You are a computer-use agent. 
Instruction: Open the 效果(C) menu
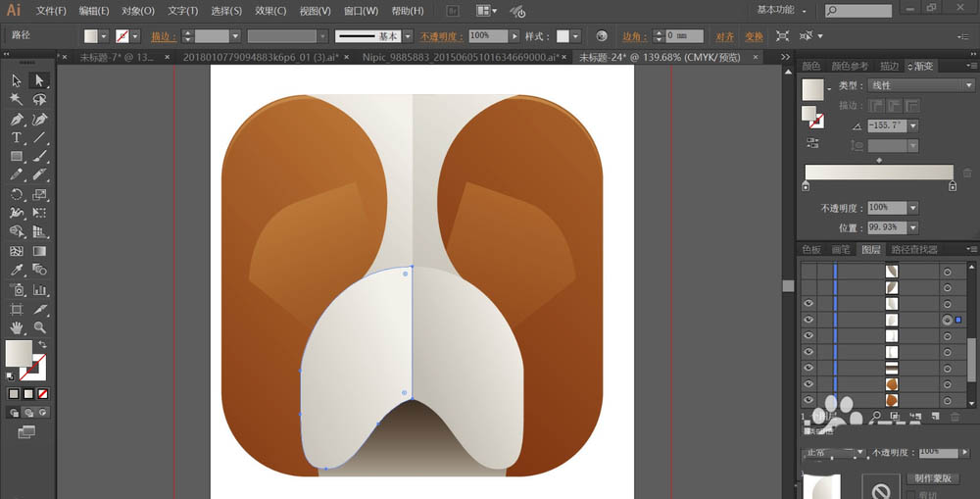tap(270, 11)
